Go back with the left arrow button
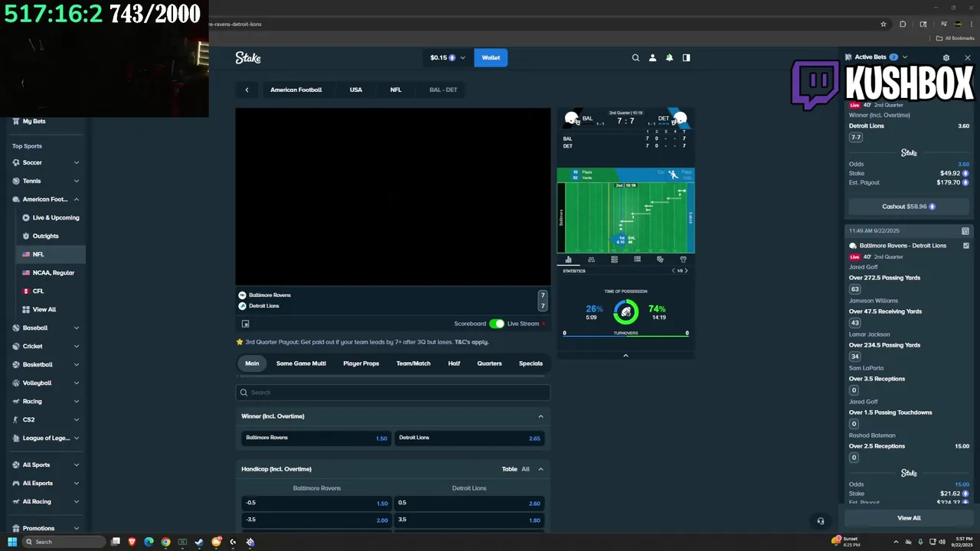Screen dimensions: 980x551 [247, 90]
